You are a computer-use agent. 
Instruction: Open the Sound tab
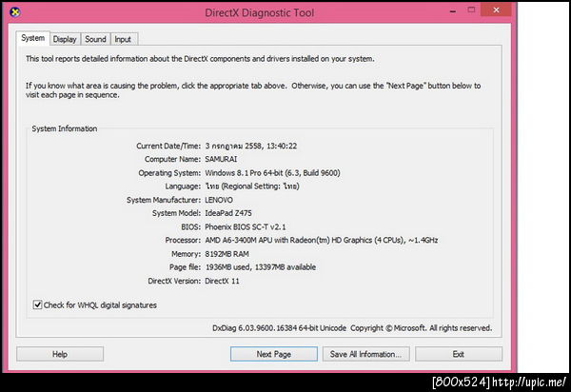(95, 39)
